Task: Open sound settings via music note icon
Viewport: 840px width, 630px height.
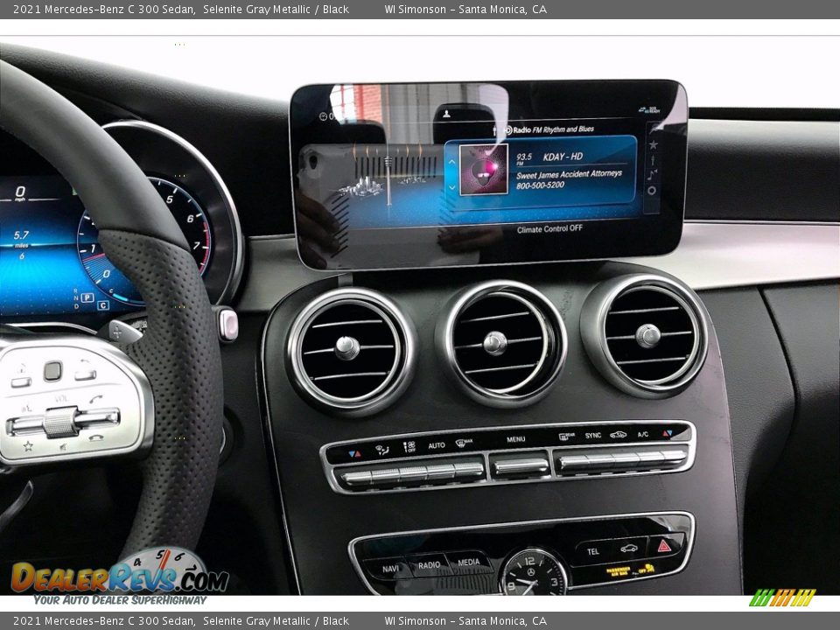Action: [x=650, y=173]
